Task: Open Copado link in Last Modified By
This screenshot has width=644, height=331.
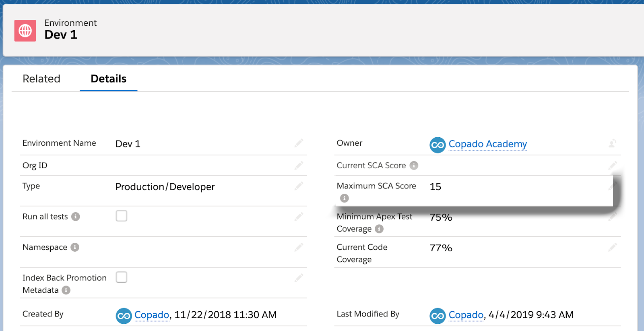Action: click(466, 315)
